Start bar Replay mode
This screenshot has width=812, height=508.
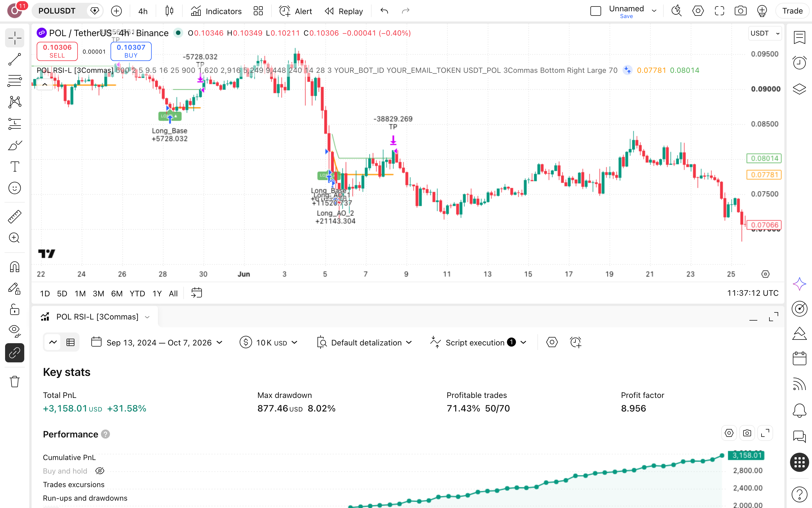point(344,11)
